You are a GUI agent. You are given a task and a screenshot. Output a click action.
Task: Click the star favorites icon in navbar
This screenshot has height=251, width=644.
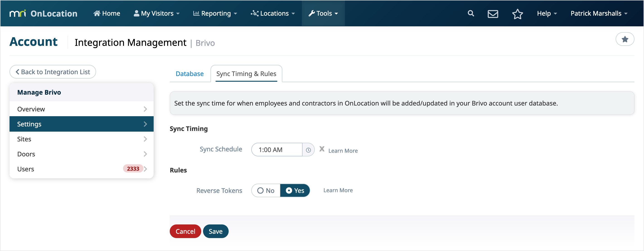click(517, 14)
